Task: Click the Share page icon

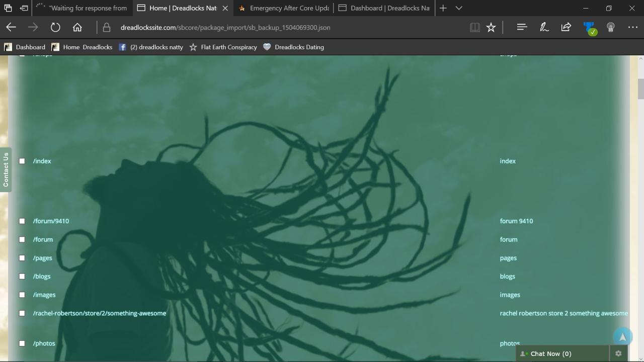Action: click(566, 28)
